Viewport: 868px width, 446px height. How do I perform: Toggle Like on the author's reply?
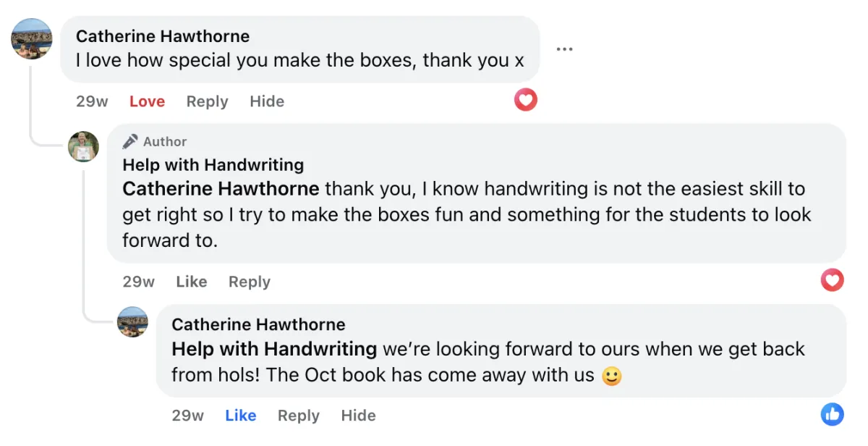(192, 282)
